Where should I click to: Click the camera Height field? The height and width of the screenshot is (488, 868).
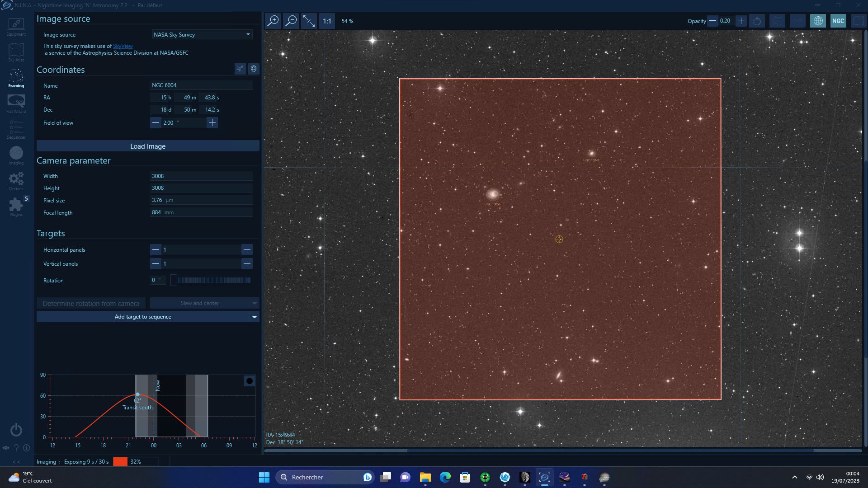tap(201, 188)
